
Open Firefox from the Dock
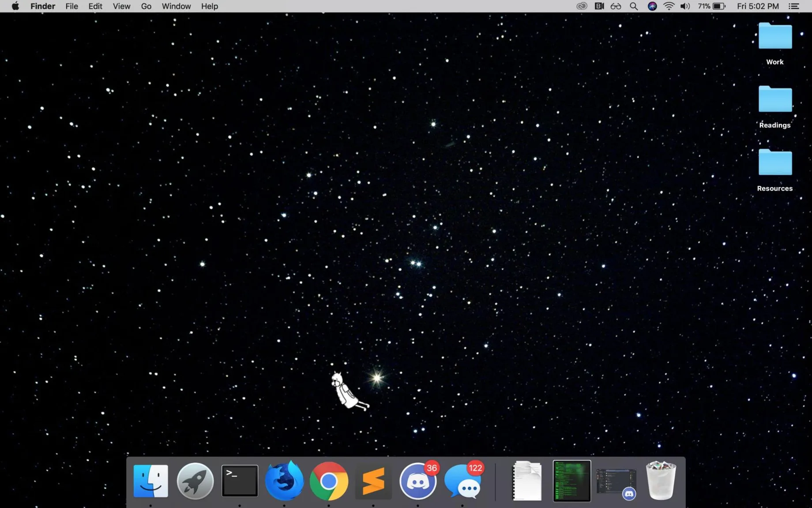pyautogui.click(x=284, y=480)
